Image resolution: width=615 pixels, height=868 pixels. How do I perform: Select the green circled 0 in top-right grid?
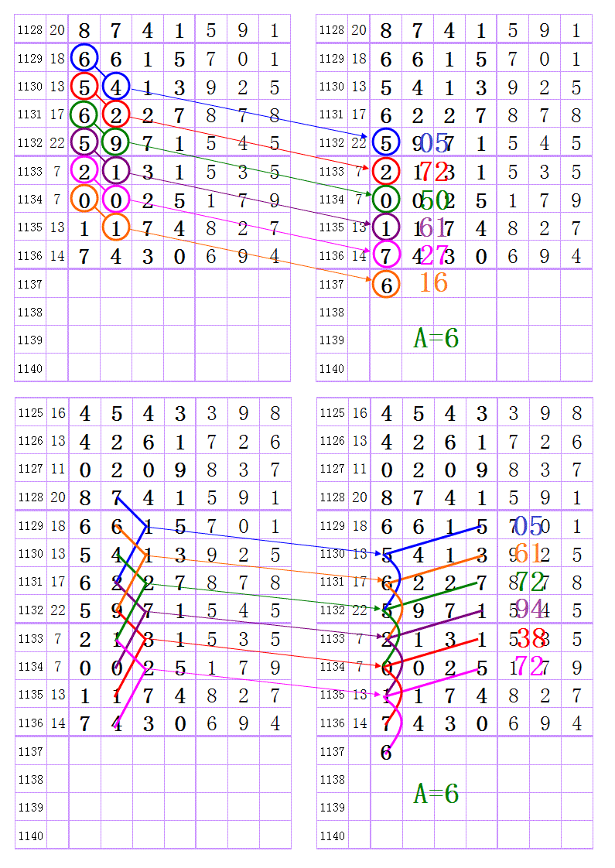(385, 200)
